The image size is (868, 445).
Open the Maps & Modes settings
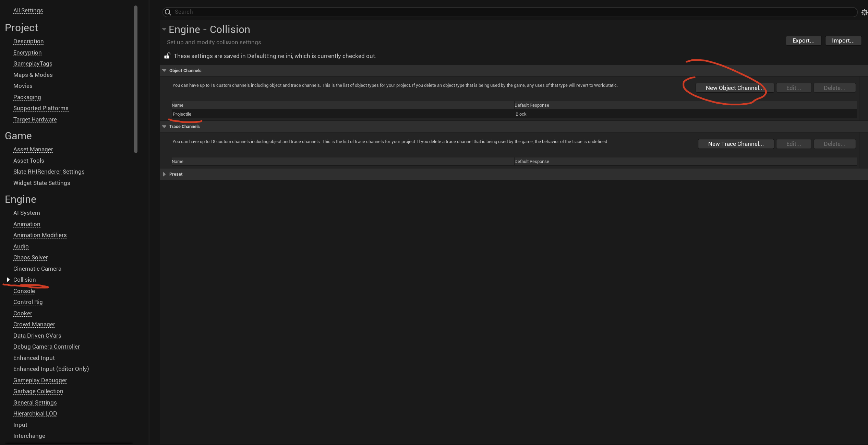[x=33, y=75]
